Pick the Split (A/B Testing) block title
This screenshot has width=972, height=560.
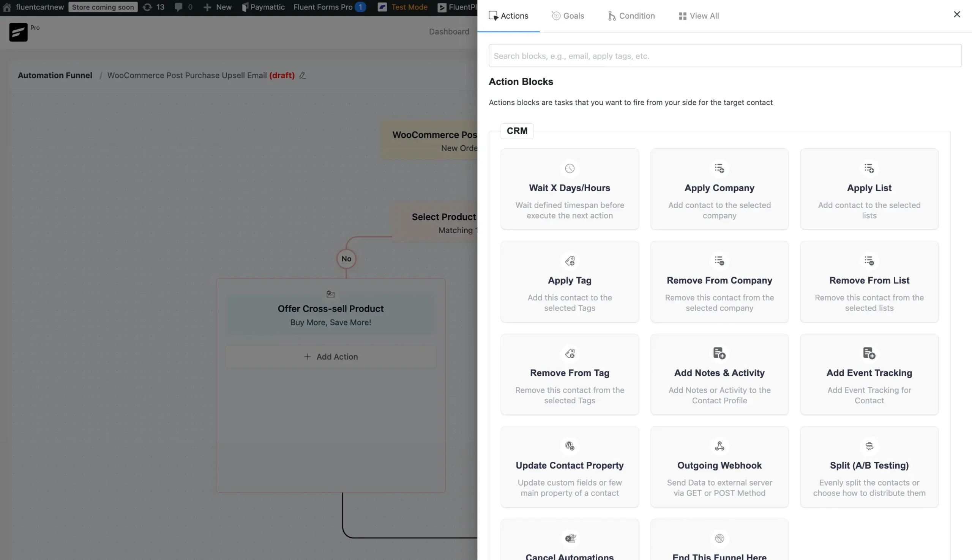click(869, 466)
